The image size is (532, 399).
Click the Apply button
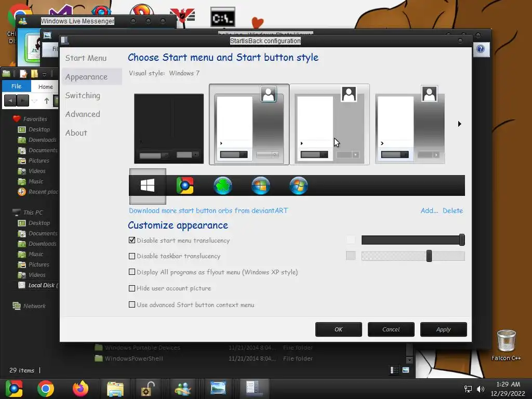pyautogui.click(x=444, y=329)
